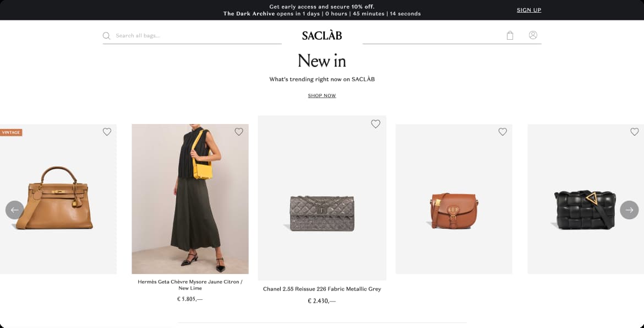
Task: Click the SHOP NOW link
Action: pyautogui.click(x=322, y=95)
